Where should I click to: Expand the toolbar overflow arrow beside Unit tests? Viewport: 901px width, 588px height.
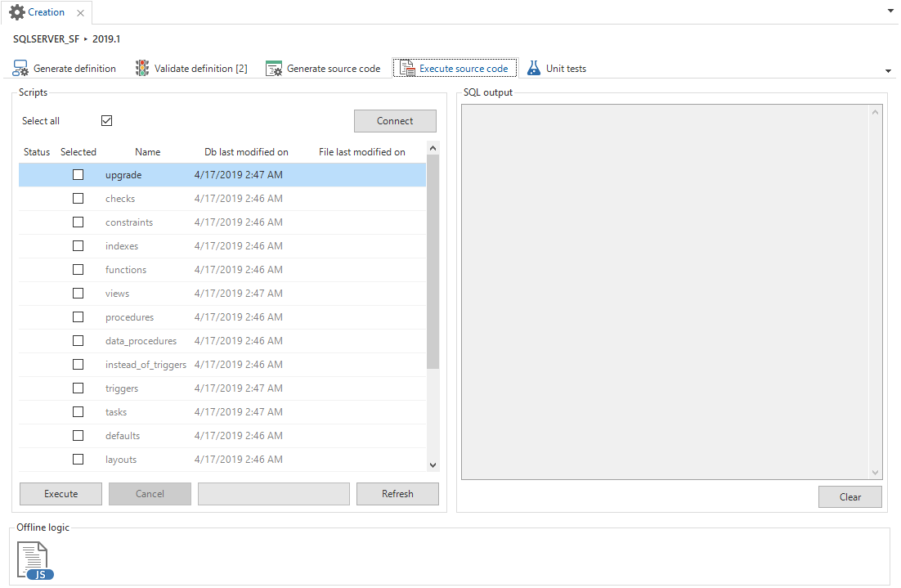click(888, 71)
